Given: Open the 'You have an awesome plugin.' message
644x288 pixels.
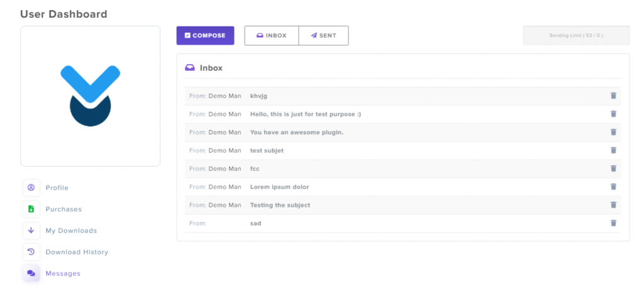Looking at the screenshot, I should click(x=296, y=132).
